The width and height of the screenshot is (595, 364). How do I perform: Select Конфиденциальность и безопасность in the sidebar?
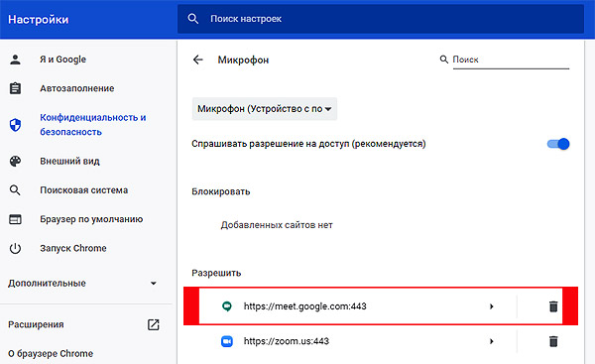93,125
